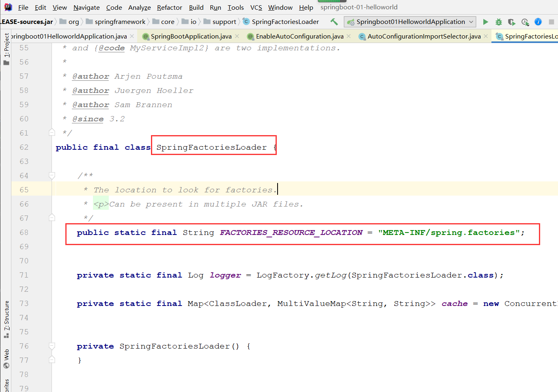Click line number 71 in the gutter
This screenshot has width=558, height=392.
24,275
